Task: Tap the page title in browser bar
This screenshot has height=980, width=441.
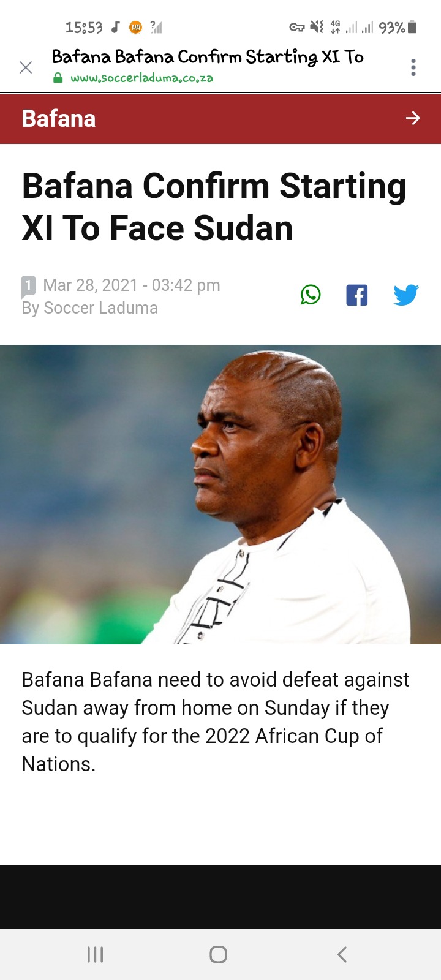Action: [208, 57]
